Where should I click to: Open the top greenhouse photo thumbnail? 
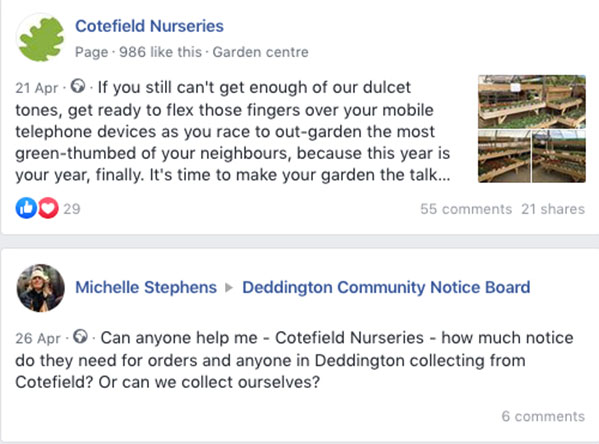pyautogui.click(x=532, y=102)
